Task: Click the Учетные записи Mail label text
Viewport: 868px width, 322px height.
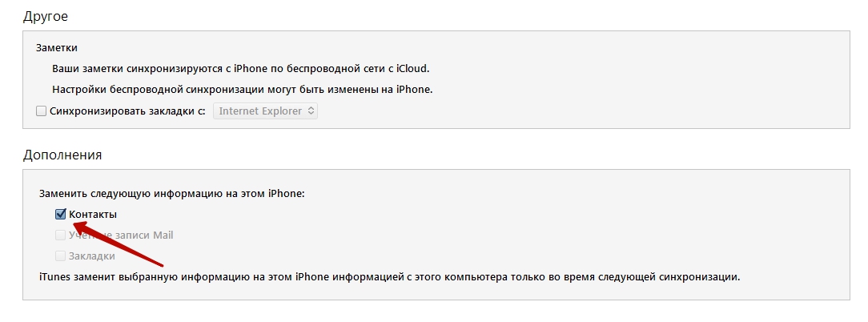Action: pyautogui.click(x=122, y=235)
